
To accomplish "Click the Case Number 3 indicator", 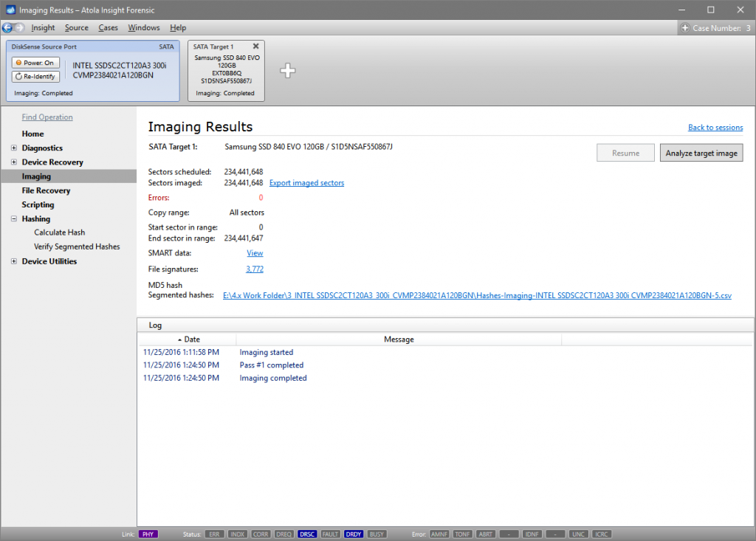I will point(715,27).
